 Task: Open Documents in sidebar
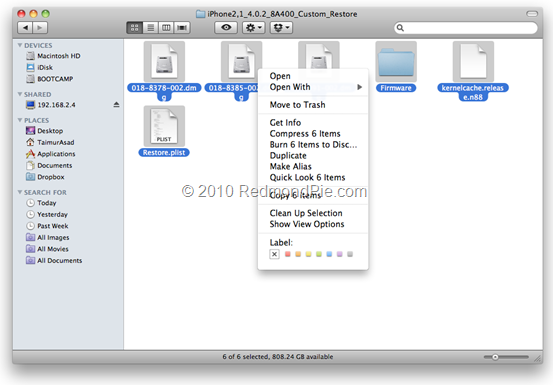pyautogui.click(x=49, y=165)
